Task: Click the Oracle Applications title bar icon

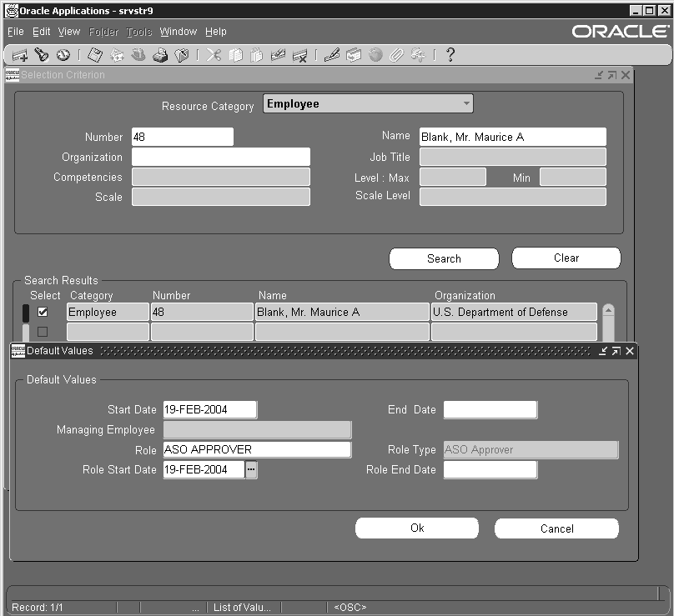Action: tap(12, 11)
